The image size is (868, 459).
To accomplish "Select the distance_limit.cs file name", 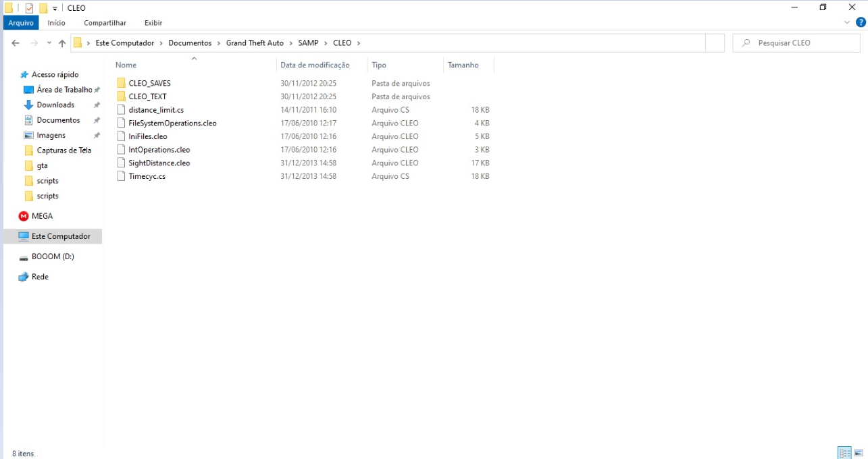I will click(156, 109).
